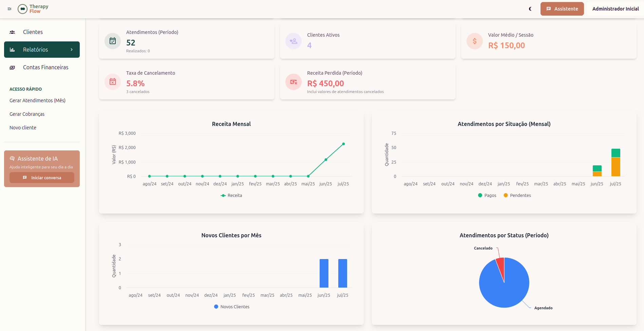Click the Valor Médio dollar icon
The image size is (644, 331).
[474, 41]
